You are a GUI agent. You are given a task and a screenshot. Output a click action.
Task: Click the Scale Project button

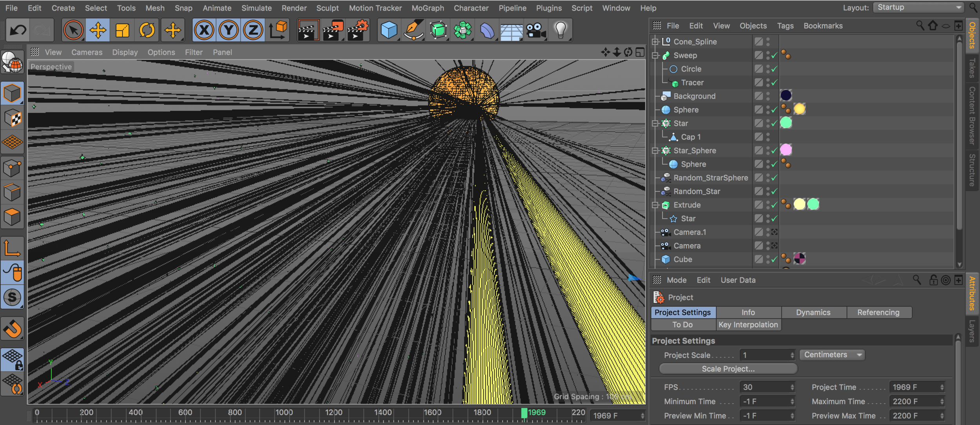coord(728,369)
